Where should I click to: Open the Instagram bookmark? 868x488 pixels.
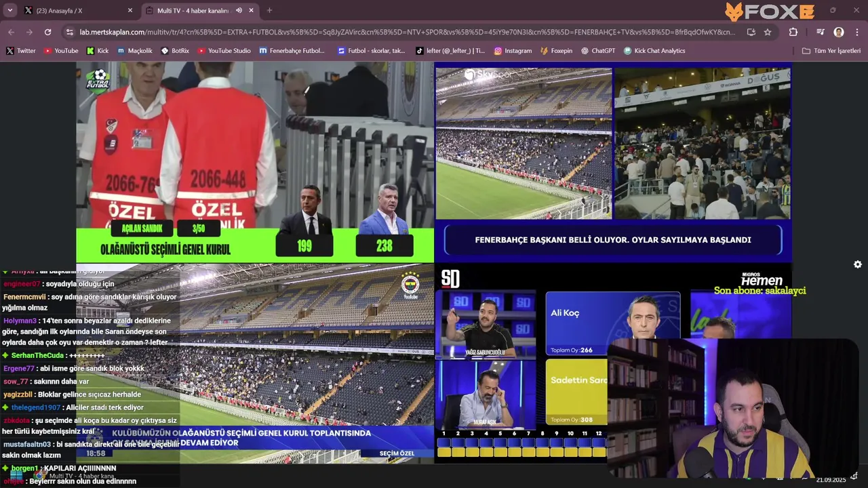click(513, 51)
